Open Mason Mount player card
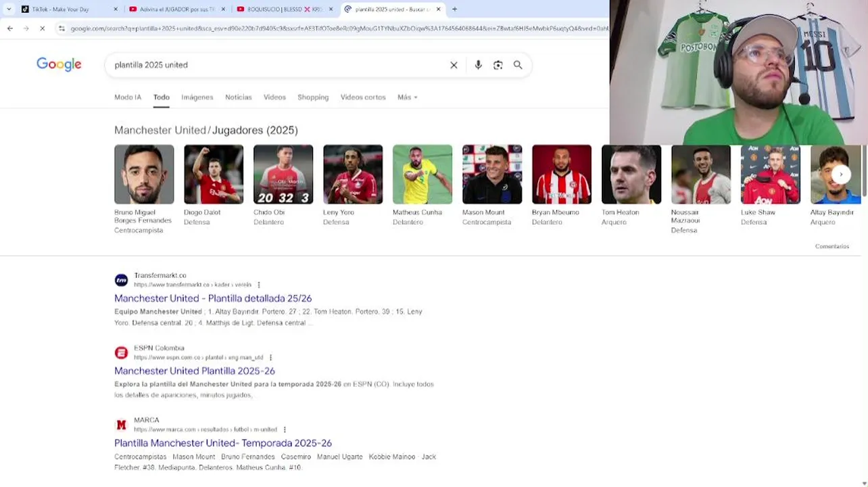Screen dimensions: 868x487 point(492,185)
